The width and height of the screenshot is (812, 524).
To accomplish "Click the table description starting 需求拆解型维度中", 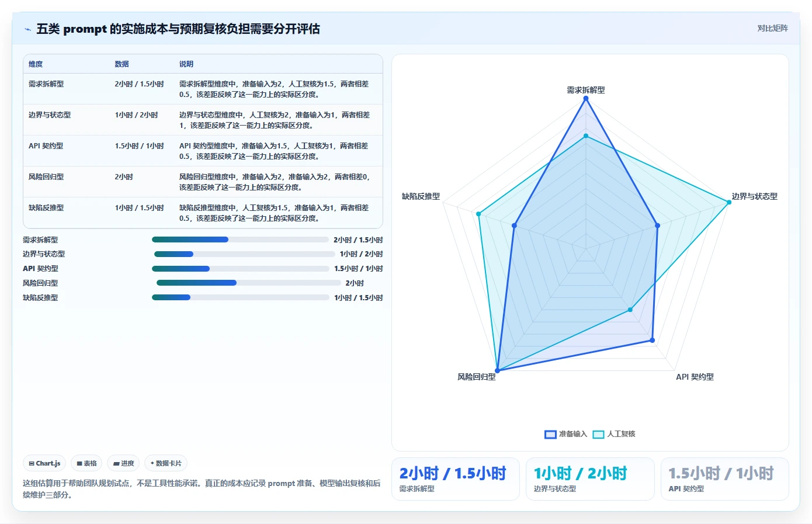I will coord(274,89).
